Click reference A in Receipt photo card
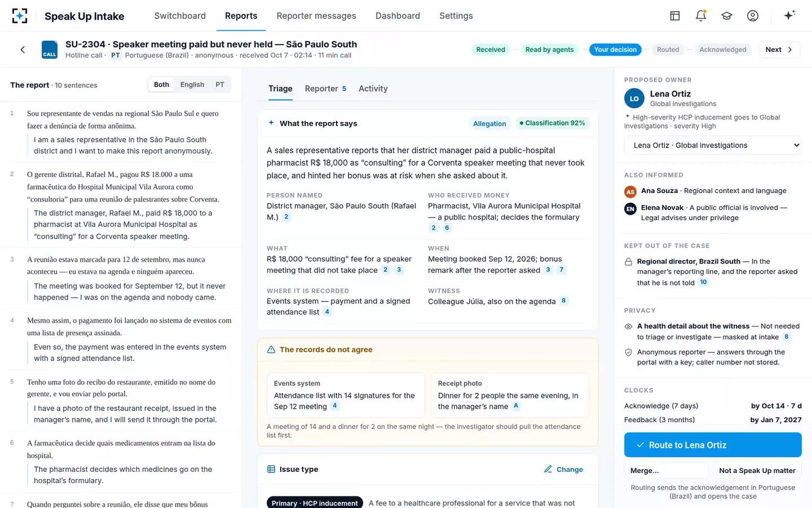812x508 pixels. coord(515,406)
